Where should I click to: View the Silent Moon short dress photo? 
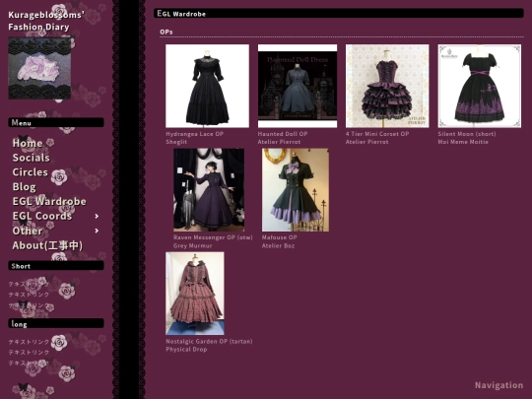[x=480, y=86]
